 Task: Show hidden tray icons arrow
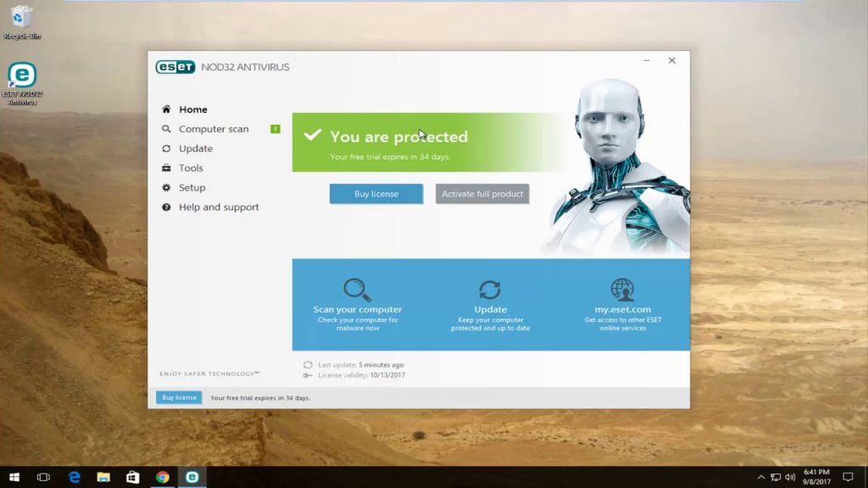[761, 477]
